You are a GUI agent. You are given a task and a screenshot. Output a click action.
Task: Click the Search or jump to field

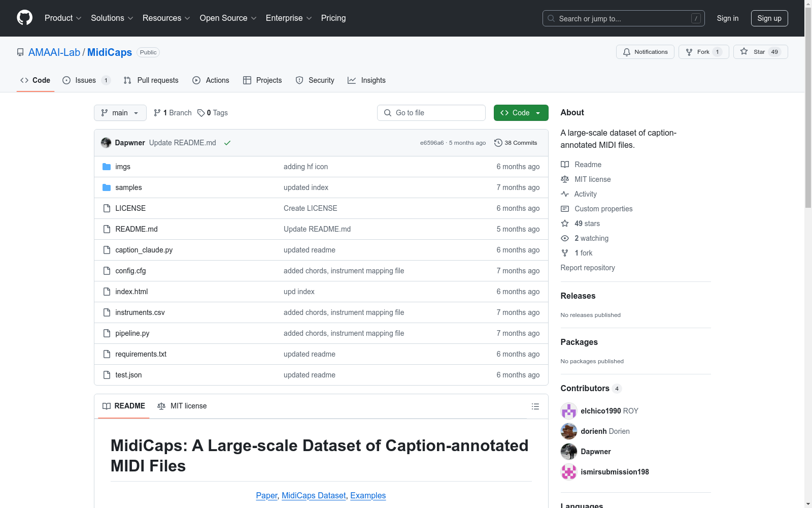[624, 18]
